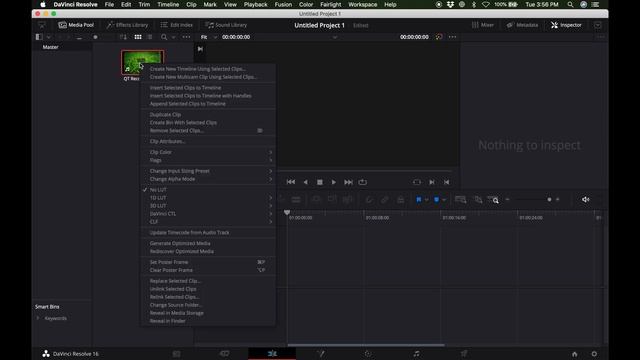Screen dimensions: 640x360
Task: Toggle timeline snapping magnet icon
Action: coord(369,200)
